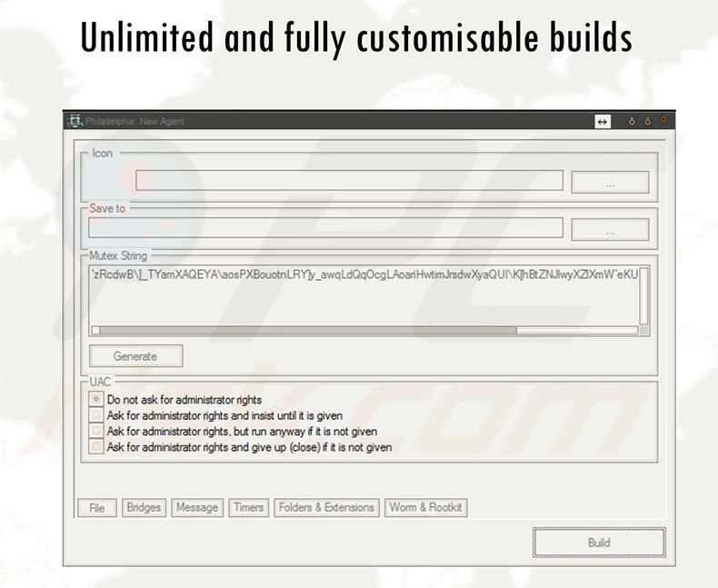The height and width of the screenshot is (588, 718).
Task: Generate a new mutex string
Action: [x=136, y=356]
